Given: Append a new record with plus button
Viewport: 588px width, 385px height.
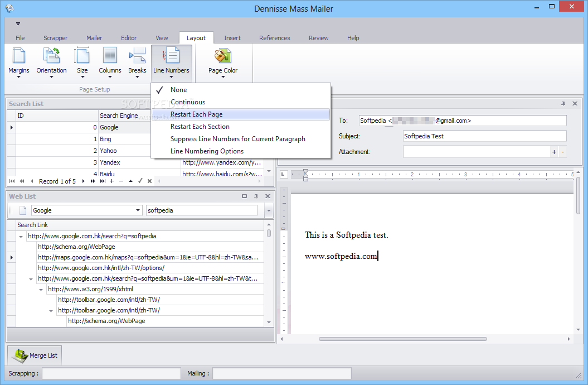Looking at the screenshot, I should coord(112,181).
